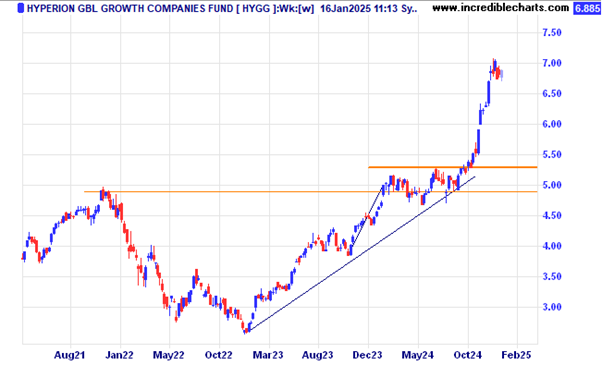Click the 16Jan2025 11:13 timestamp in header

click(x=359, y=8)
